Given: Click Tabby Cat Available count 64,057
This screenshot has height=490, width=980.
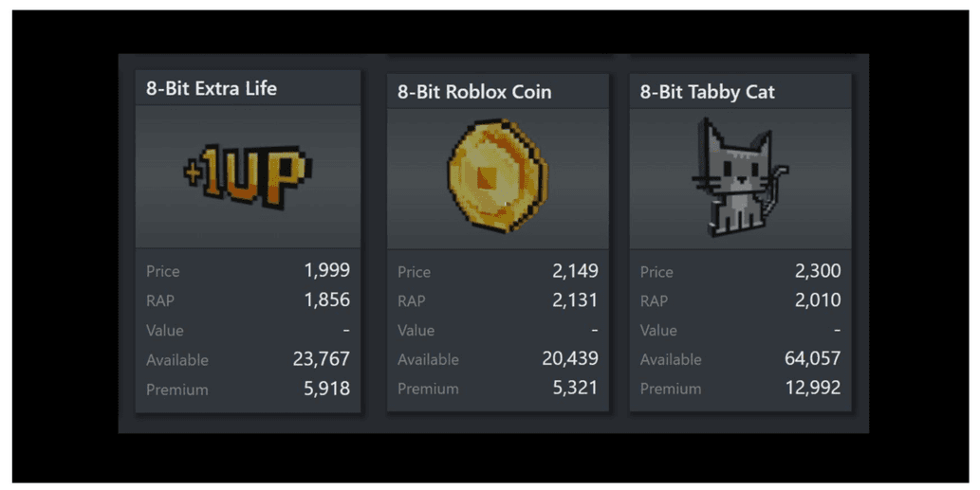Looking at the screenshot, I should [x=812, y=358].
